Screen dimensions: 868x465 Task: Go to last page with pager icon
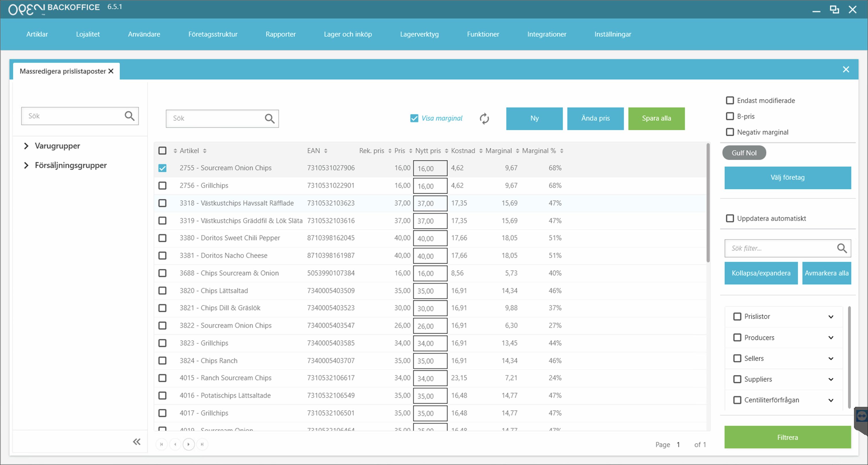[x=202, y=444]
